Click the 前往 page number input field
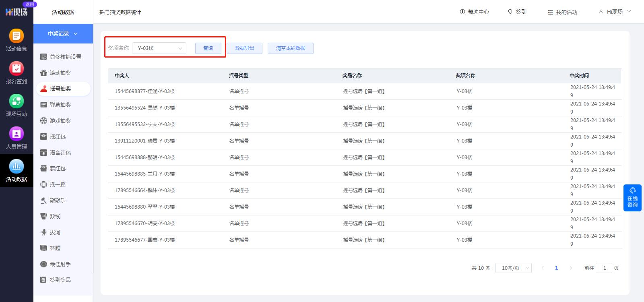The width and height of the screenshot is (644, 302). pyautogui.click(x=604, y=268)
